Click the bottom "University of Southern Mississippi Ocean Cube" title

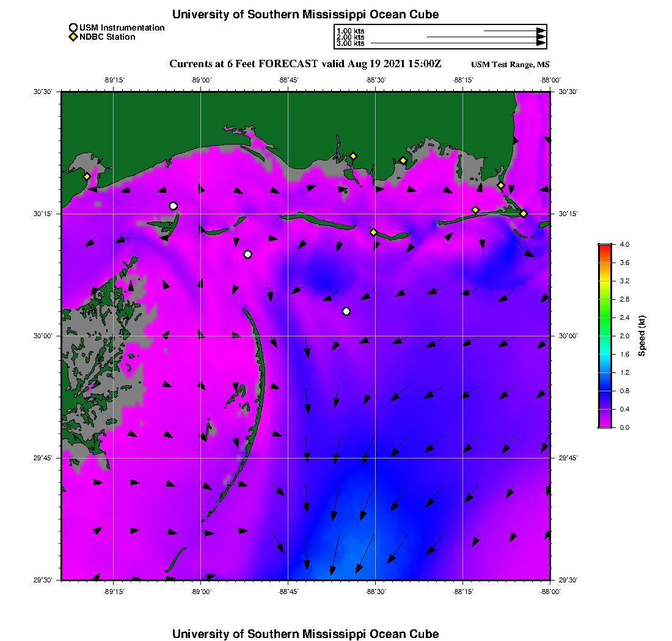tap(305, 634)
